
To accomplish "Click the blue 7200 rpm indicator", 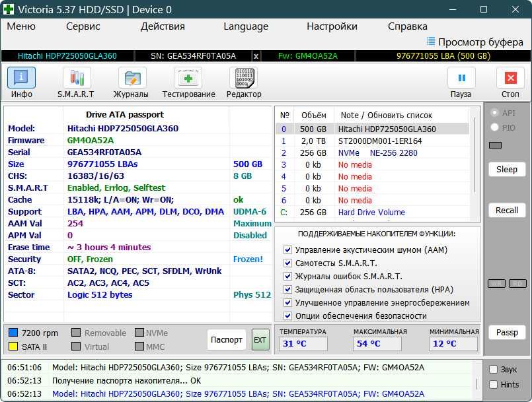I will (13, 333).
